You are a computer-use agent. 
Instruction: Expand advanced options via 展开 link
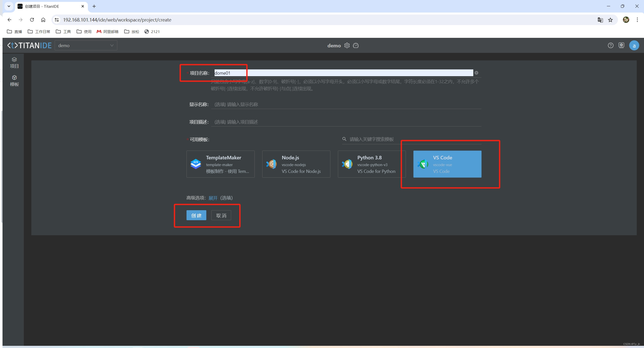[x=213, y=198]
